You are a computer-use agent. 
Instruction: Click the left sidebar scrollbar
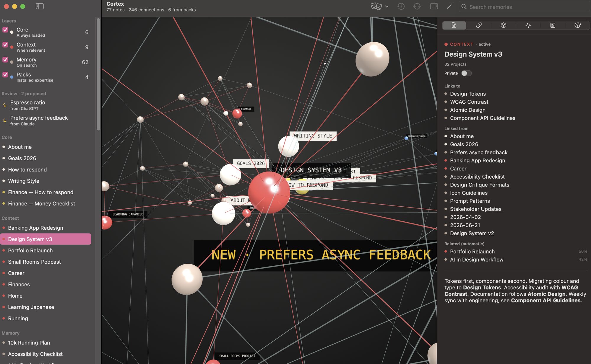98,74
